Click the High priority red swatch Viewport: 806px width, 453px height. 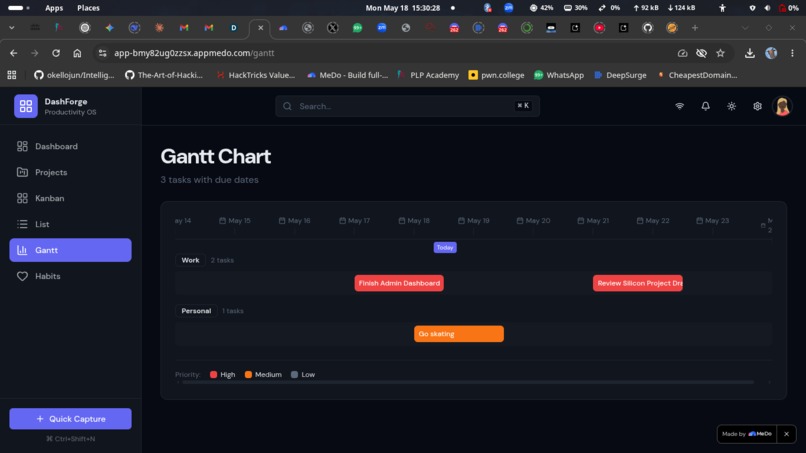point(213,374)
